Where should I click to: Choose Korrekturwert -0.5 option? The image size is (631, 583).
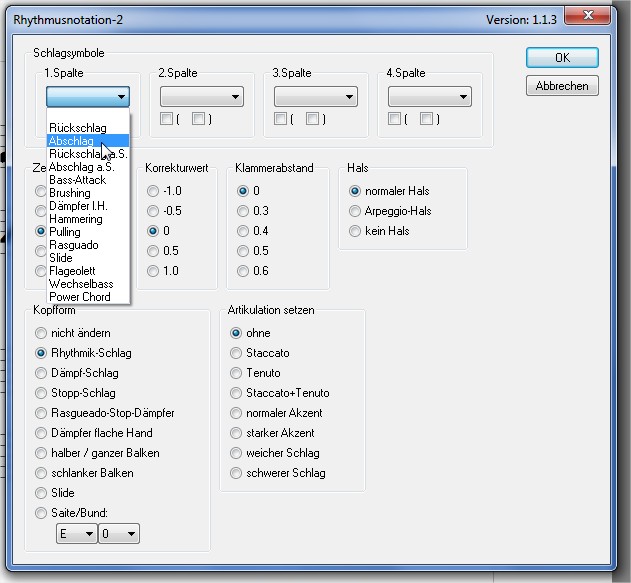[152, 211]
